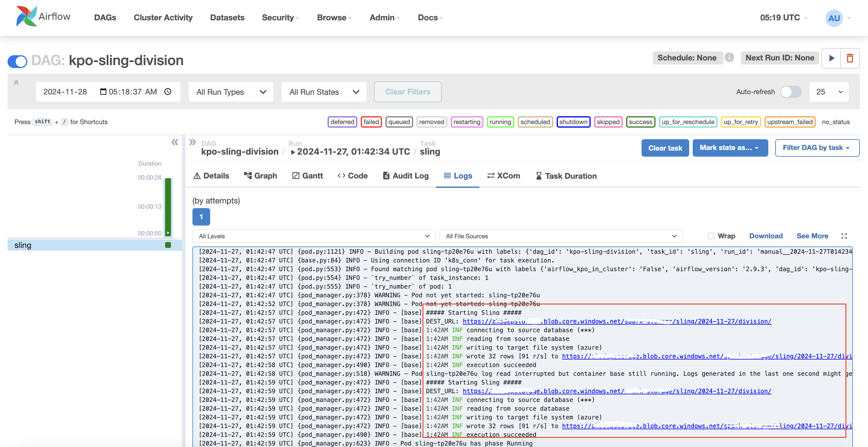Click the queued state legend badge
Viewport: 868px width, 447px height.
(x=399, y=122)
